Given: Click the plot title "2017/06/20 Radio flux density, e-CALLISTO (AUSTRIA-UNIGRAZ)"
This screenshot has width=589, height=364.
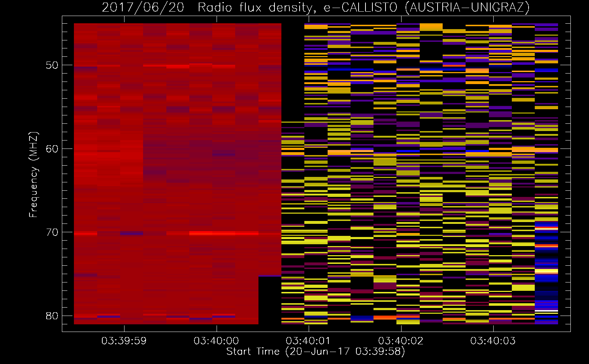Looking at the screenshot, I should (x=316, y=7).
